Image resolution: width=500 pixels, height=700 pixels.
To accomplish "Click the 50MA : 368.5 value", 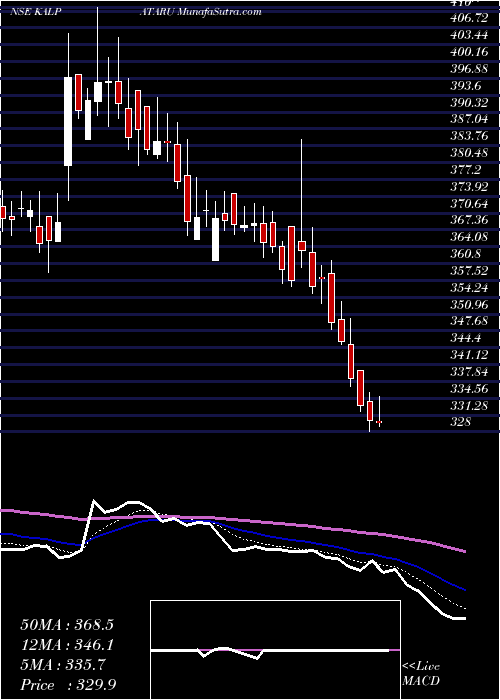I will point(67,625).
